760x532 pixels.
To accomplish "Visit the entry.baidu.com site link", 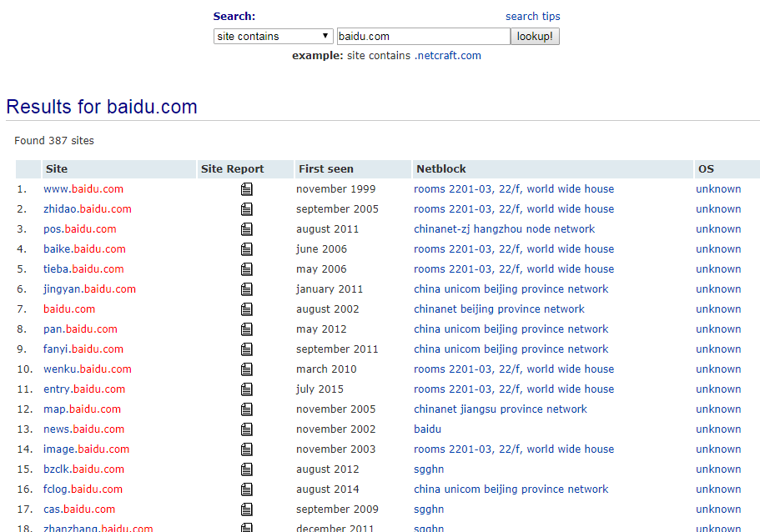I will point(84,389).
